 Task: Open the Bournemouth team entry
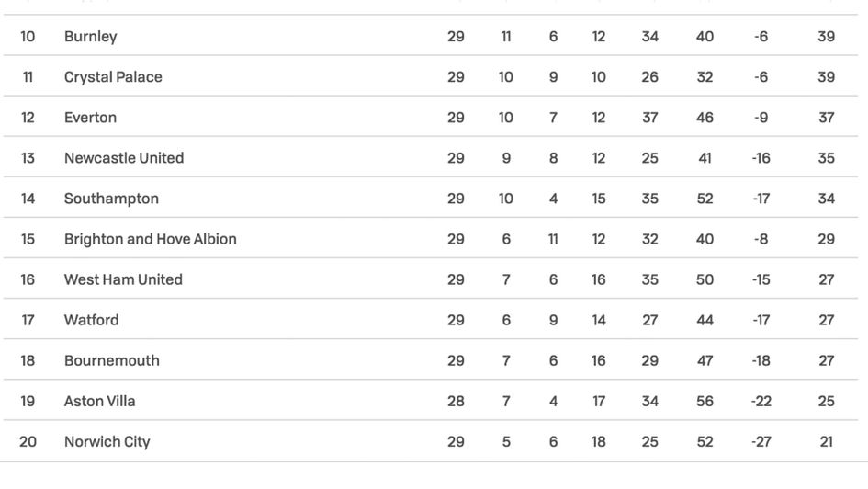click(112, 360)
